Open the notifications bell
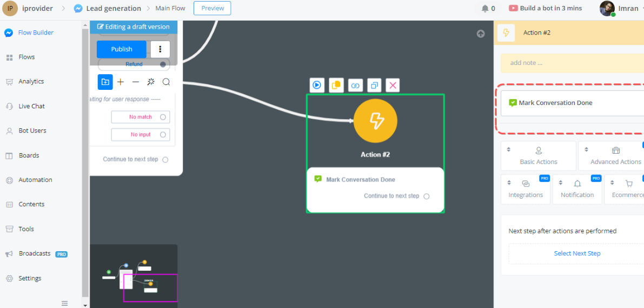Screen dimensions: 644x308 coord(485,8)
